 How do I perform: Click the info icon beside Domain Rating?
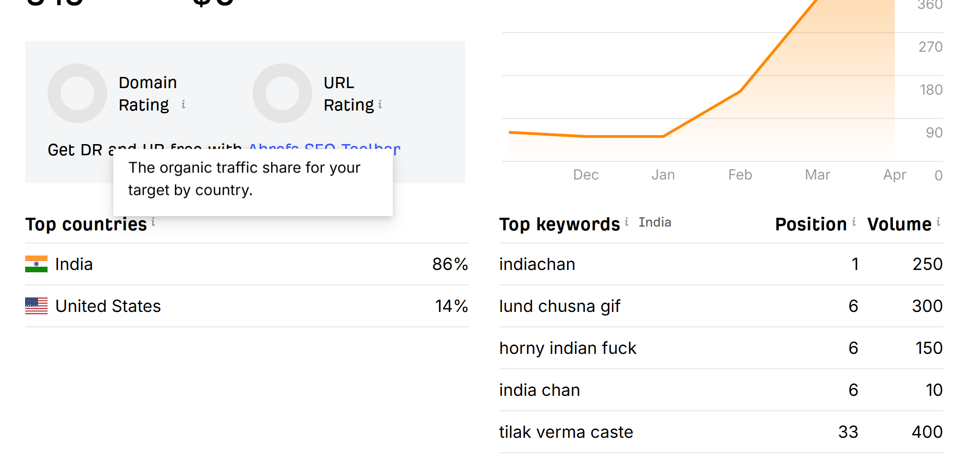click(184, 104)
